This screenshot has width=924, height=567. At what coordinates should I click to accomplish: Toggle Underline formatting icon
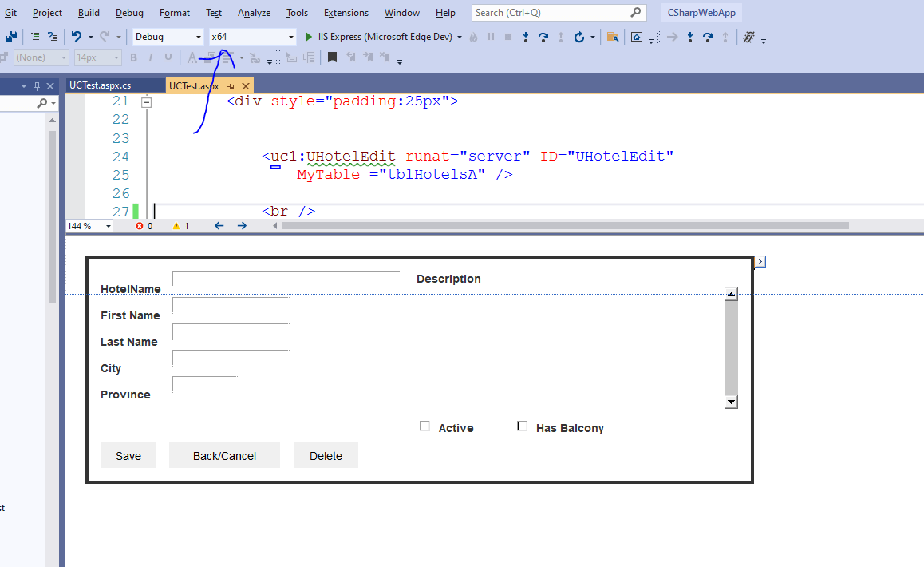tap(168, 57)
